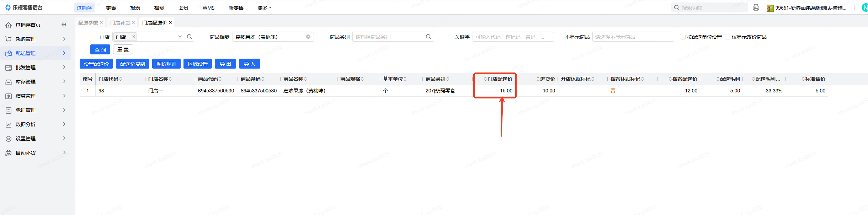Click the 进销存首页 home icon

9,25
